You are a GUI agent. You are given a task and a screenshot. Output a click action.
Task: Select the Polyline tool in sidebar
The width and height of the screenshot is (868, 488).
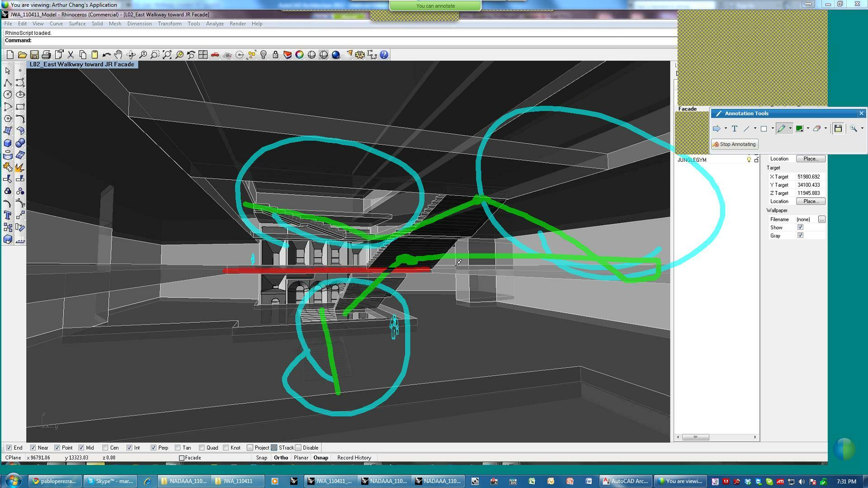coord(8,83)
